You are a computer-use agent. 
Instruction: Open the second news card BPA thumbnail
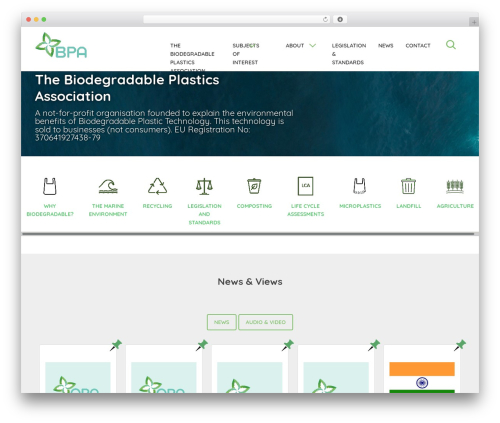pyautogui.click(x=164, y=377)
